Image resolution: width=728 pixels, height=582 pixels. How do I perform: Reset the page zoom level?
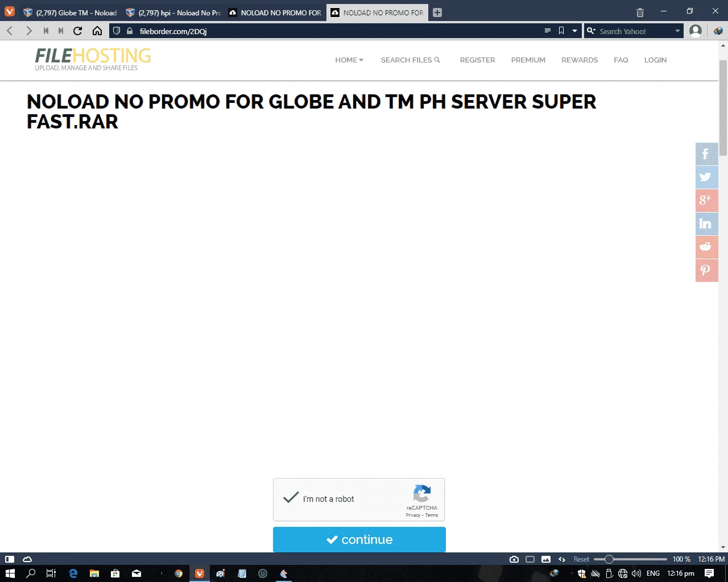click(581, 559)
